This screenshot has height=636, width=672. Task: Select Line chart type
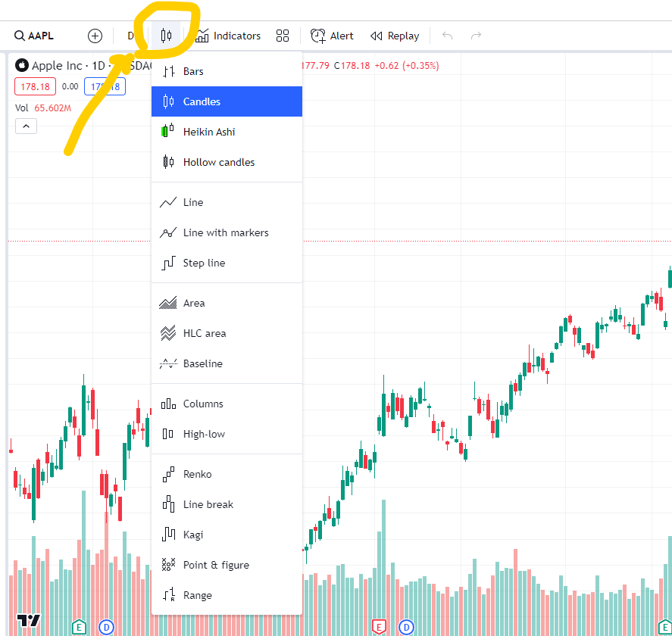(227, 202)
